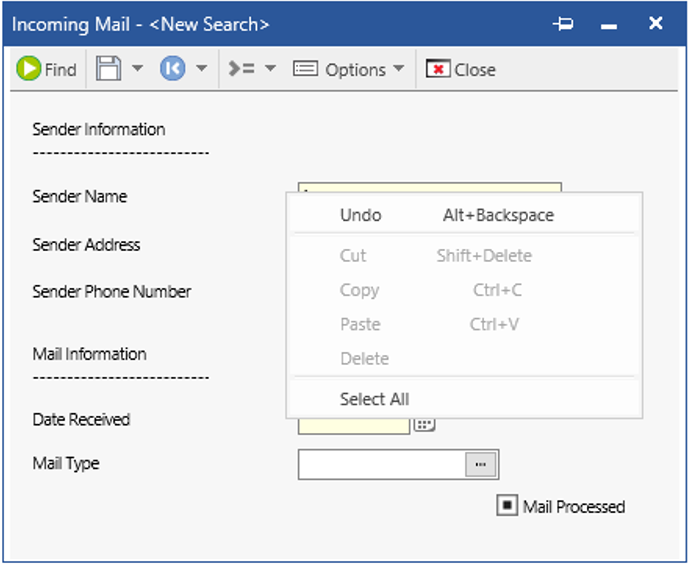Choose Undo from the context menu

click(464, 215)
